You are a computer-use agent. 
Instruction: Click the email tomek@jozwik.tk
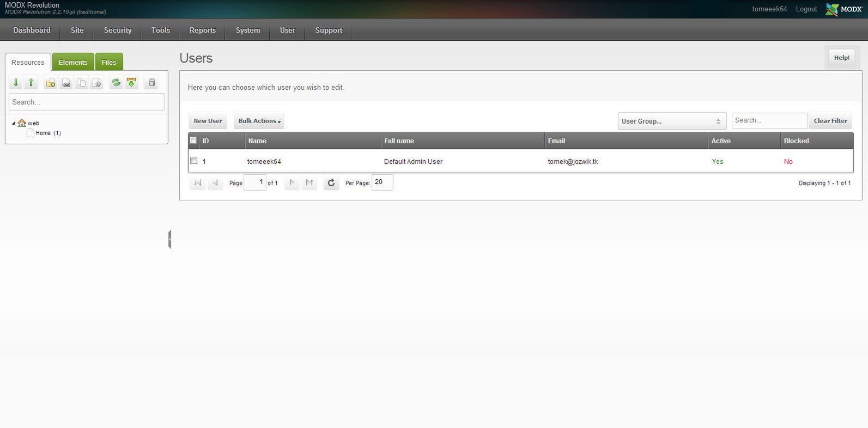[x=573, y=161]
